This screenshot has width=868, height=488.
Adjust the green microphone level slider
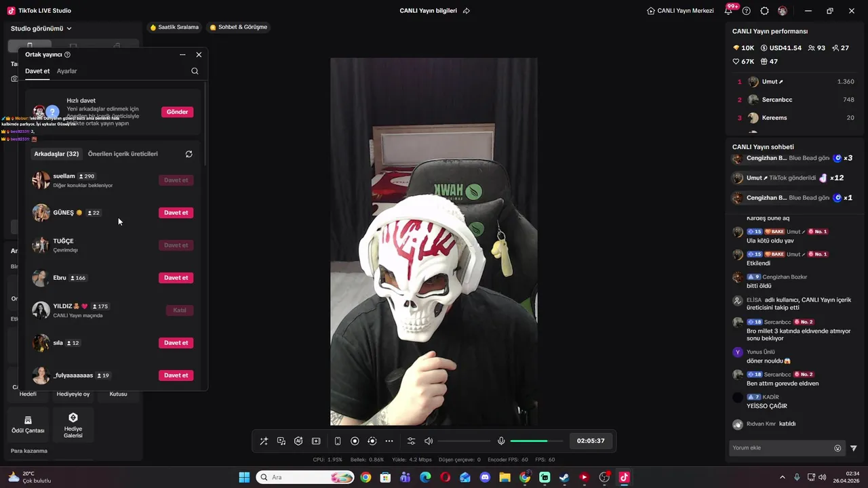click(x=537, y=441)
